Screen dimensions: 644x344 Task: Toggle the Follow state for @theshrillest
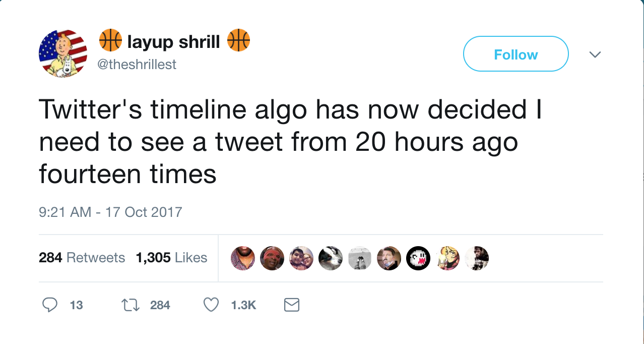tap(516, 54)
